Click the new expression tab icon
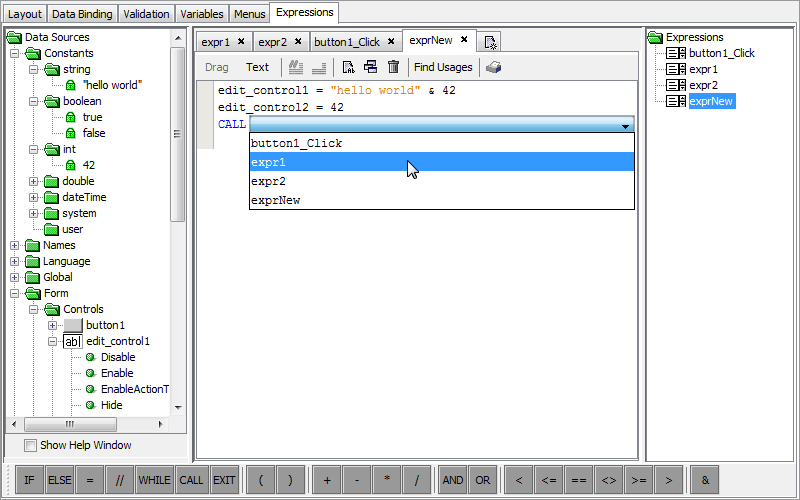The width and height of the screenshot is (800, 500). 490,42
